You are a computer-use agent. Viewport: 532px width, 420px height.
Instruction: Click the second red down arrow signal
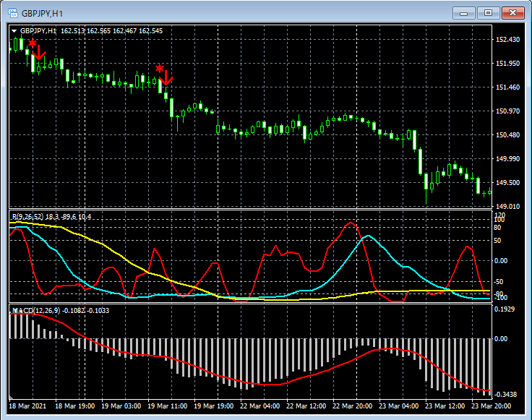pyautogui.click(x=166, y=77)
